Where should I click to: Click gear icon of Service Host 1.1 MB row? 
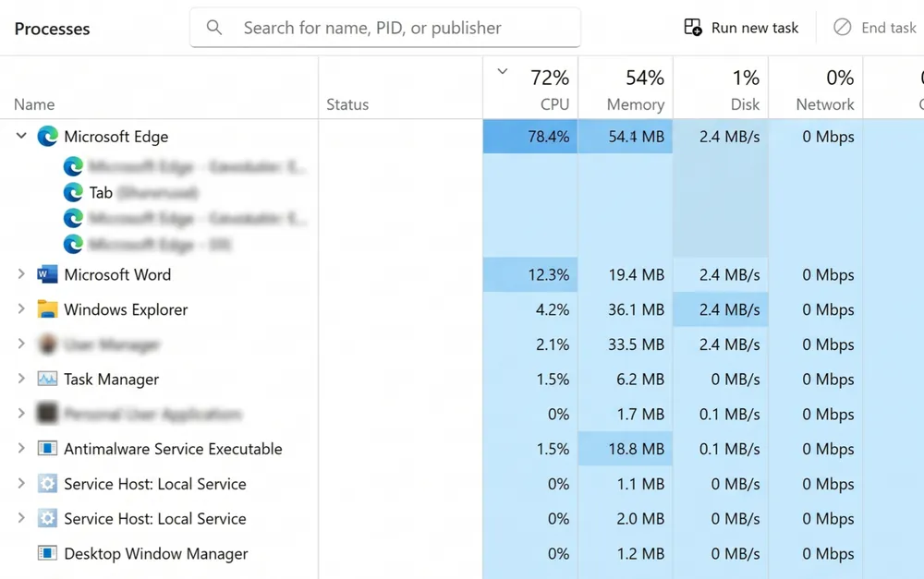(x=47, y=484)
